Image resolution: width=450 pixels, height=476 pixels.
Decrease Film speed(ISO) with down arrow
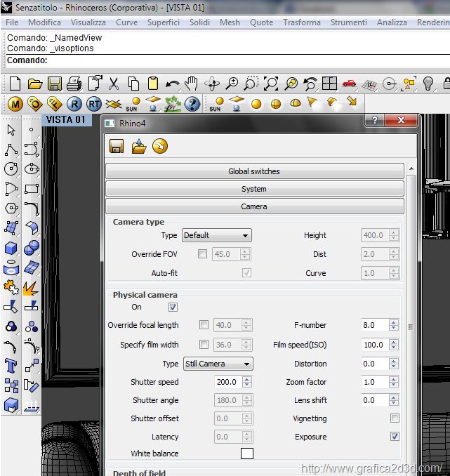point(394,348)
